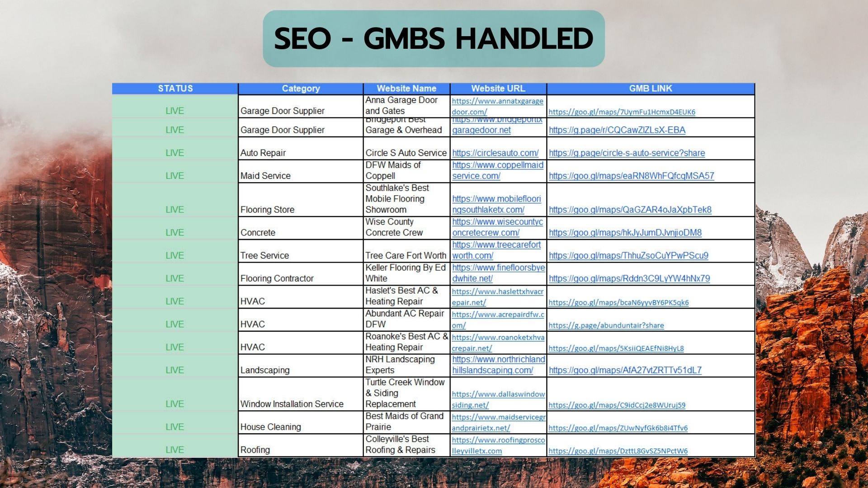Click the LIVE status in Roofing row
This screenshot has width=868, height=488.
tap(175, 450)
